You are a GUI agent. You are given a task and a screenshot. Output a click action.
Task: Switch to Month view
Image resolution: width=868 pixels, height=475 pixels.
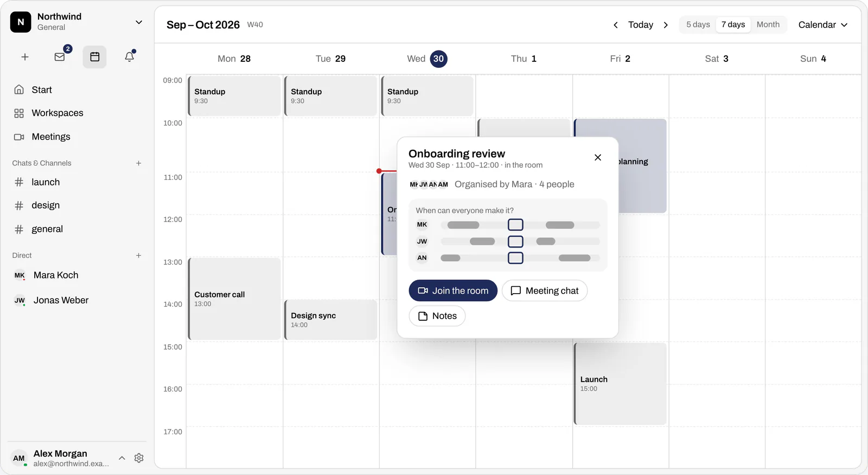pos(768,24)
